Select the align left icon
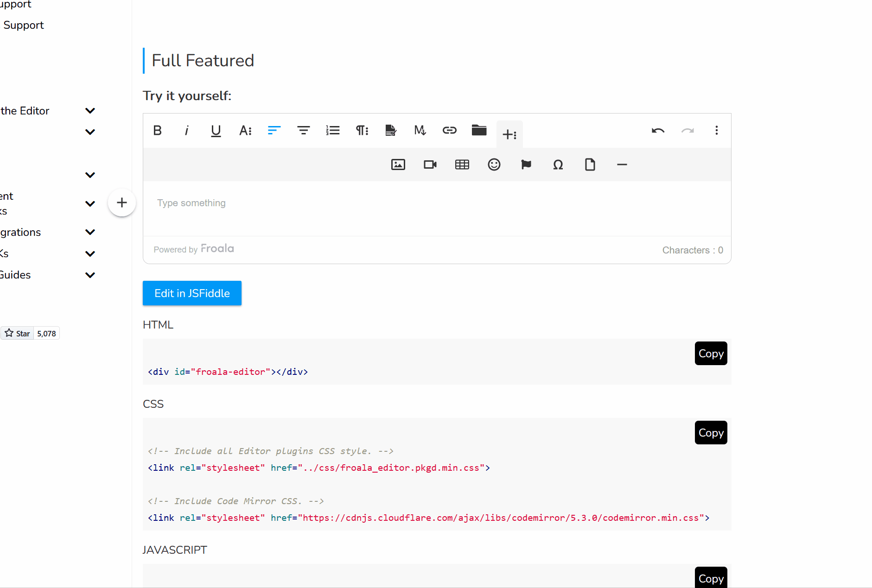872x588 pixels. coord(274,131)
